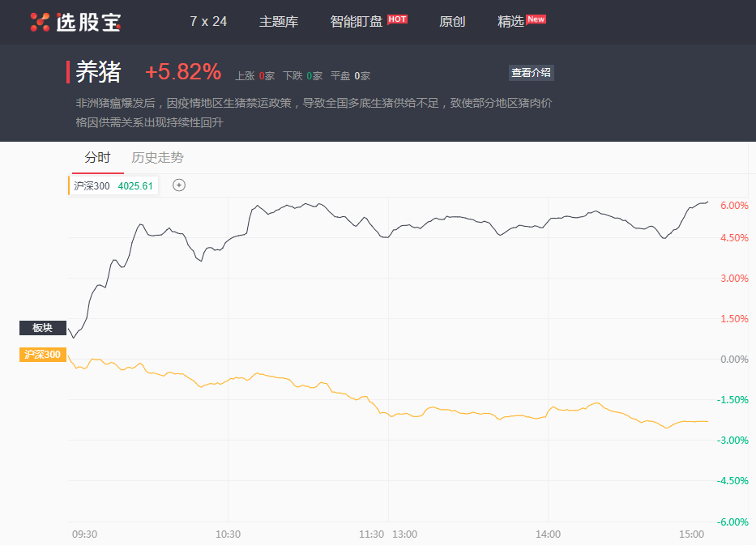The image size is (756, 545).
Task: Click the 下跌 count link
Action: click(x=302, y=76)
